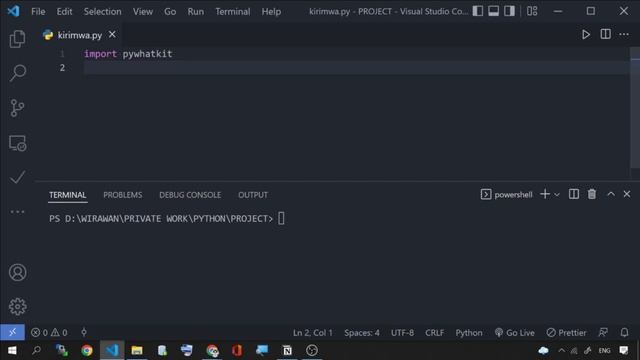Open Manage gear settings

(x=18, y=307)
